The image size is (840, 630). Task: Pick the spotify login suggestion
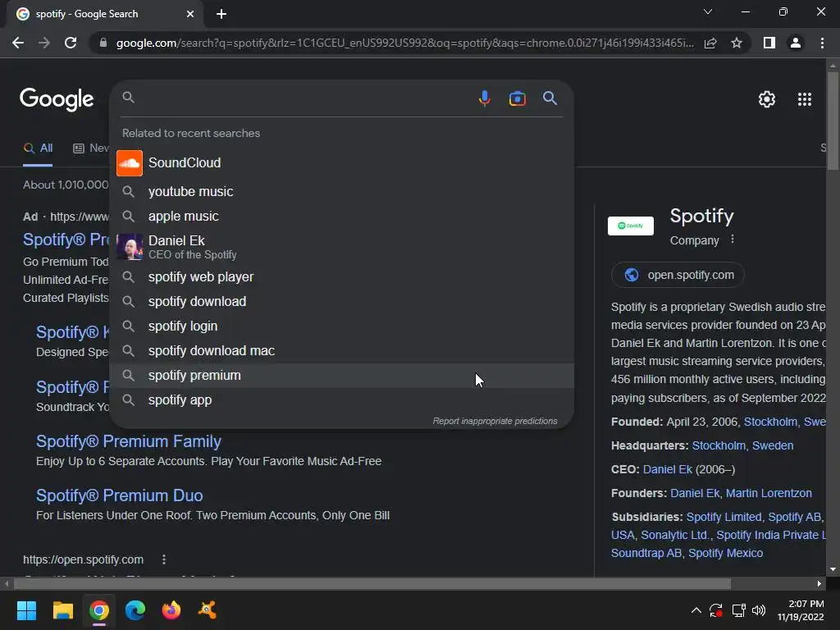tap(342, 326)
